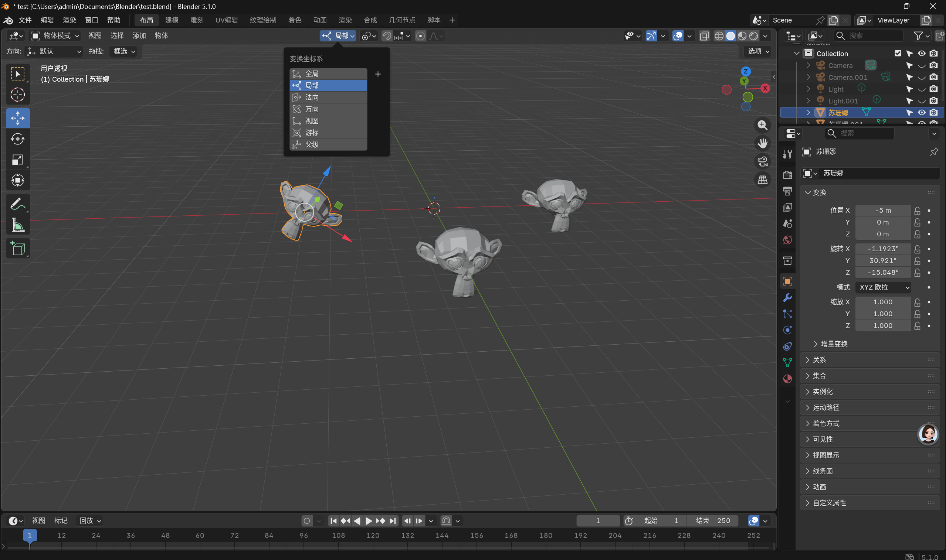Toggle the Collection exclude checkbox
The image size is (946, 560).
(x=898, y=54)
